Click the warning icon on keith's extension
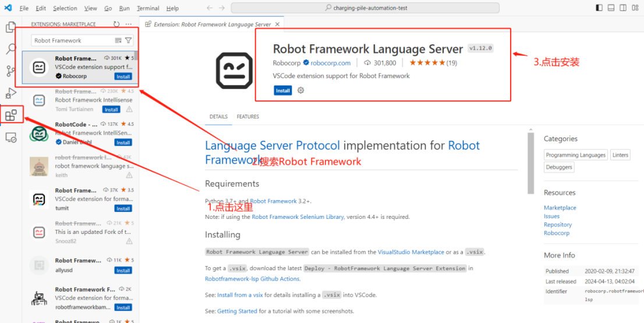Image resolution: width=644 pixels, height=323 pixels. coord(129,175)
